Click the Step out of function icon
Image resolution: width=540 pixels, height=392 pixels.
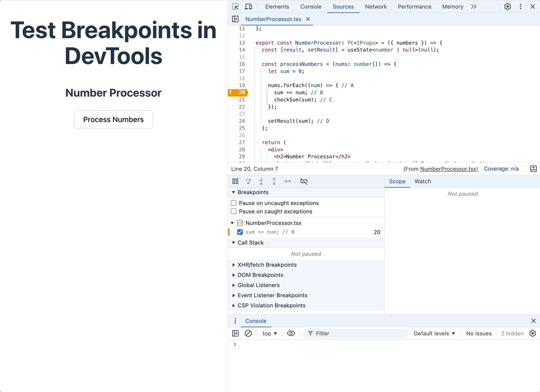click(x=274, y=181)
